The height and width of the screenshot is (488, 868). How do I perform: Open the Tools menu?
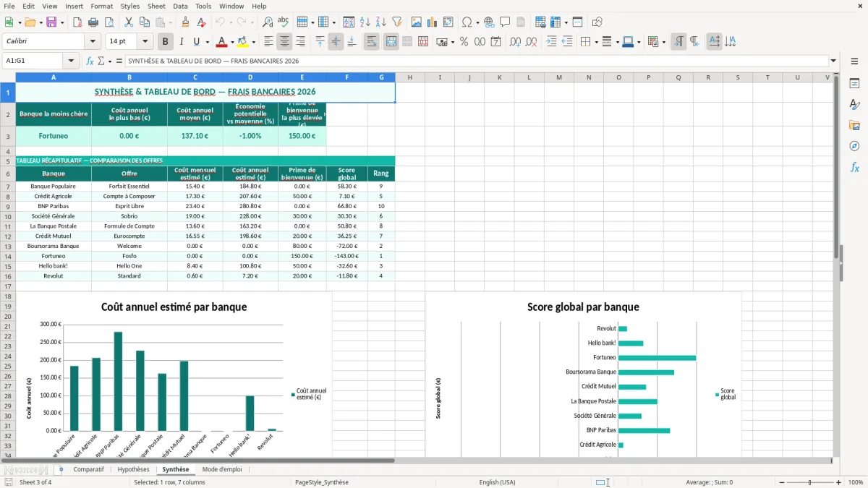(203, 6)
